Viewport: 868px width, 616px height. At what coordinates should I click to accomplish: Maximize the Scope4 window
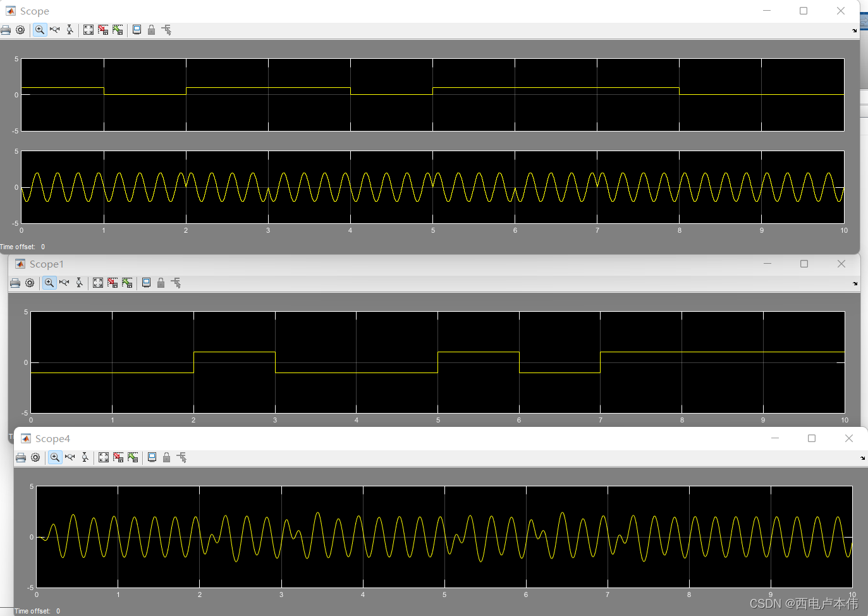(x=812, y=438)
